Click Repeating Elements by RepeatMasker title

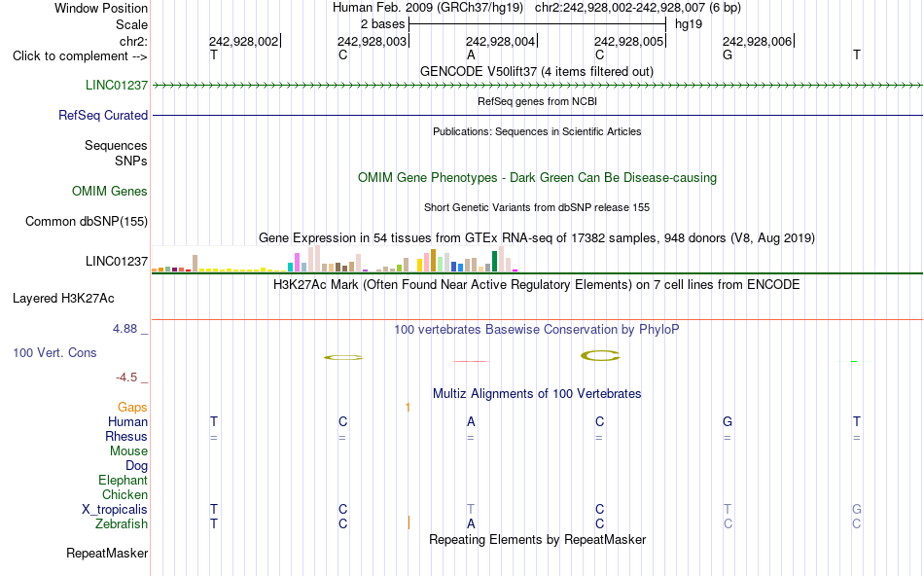(x=538, y=539)
